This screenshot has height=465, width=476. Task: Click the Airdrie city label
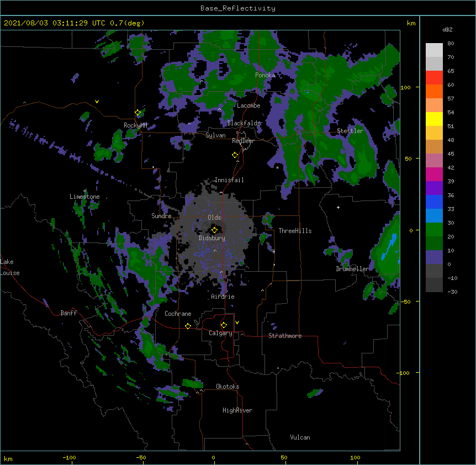[x=223, y=297]
